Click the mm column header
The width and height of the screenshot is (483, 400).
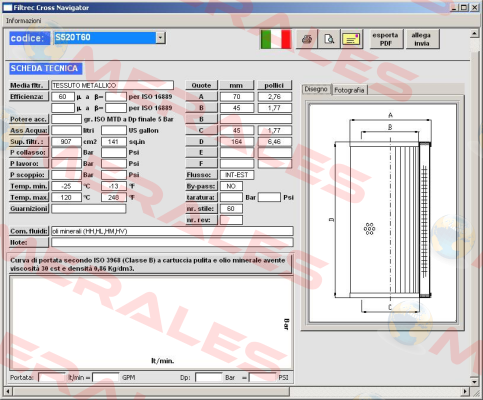click(x=236, y=85)
